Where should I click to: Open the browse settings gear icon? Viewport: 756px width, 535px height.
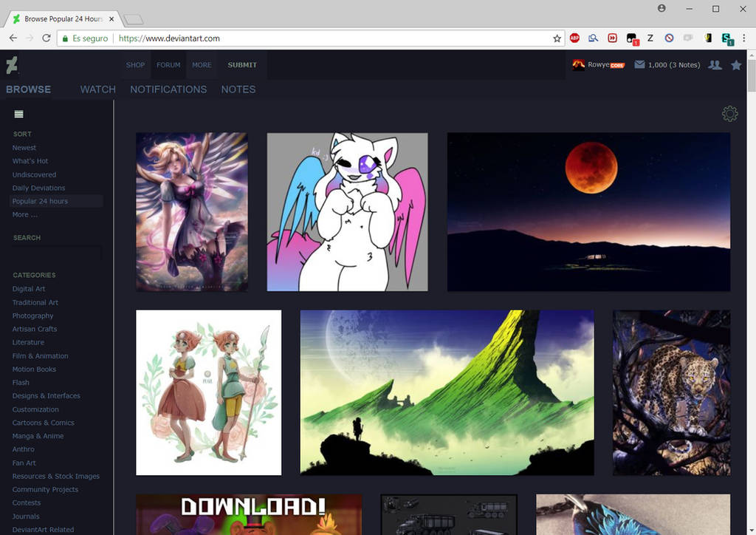729,114
